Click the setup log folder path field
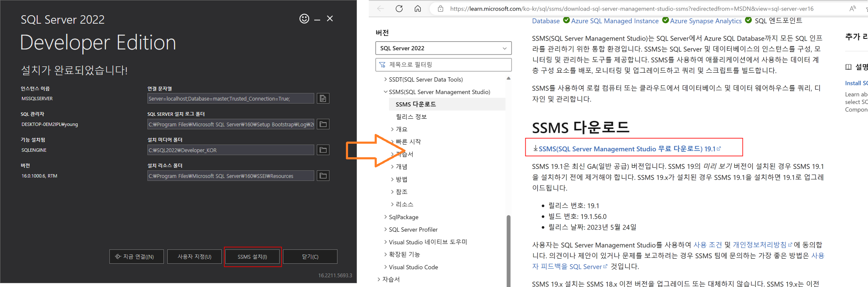Image resolution: width=868 pixels, height=287 pixels. coord(231,124)
